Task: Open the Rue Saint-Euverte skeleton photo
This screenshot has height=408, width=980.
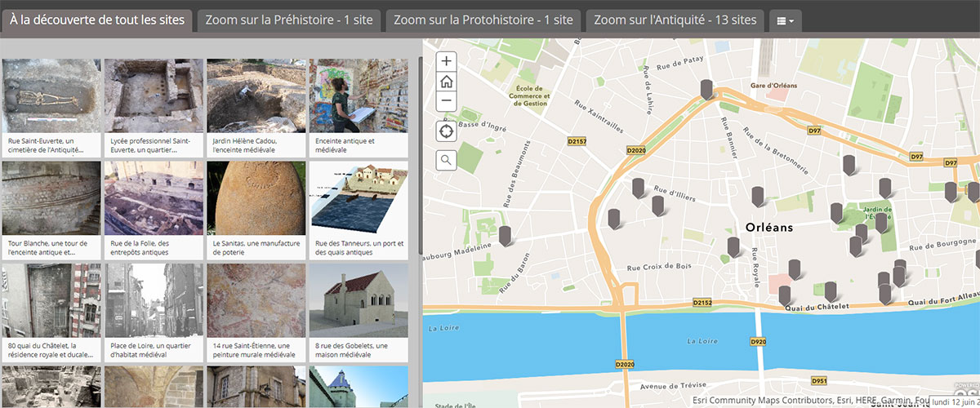Action: [51, 95]
